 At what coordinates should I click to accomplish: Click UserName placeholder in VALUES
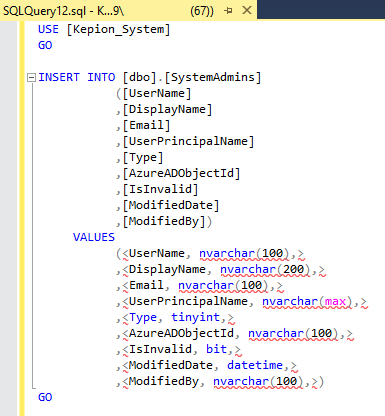pos(157,253)
